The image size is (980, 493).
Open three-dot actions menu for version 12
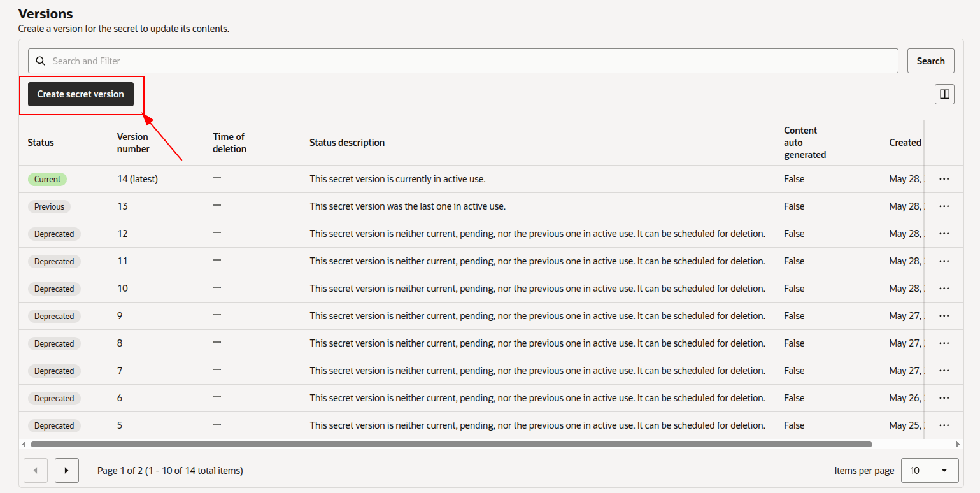click(x=944, y=234)
